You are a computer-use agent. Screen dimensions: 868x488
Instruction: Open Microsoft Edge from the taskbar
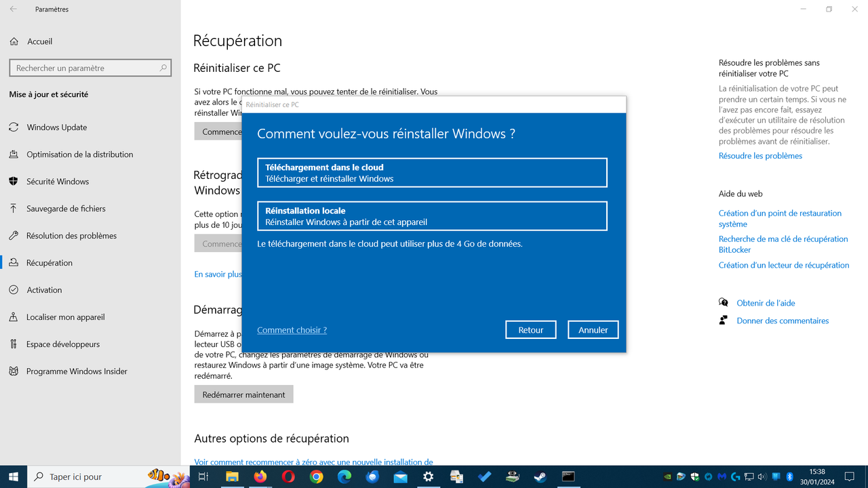(344, 476)
